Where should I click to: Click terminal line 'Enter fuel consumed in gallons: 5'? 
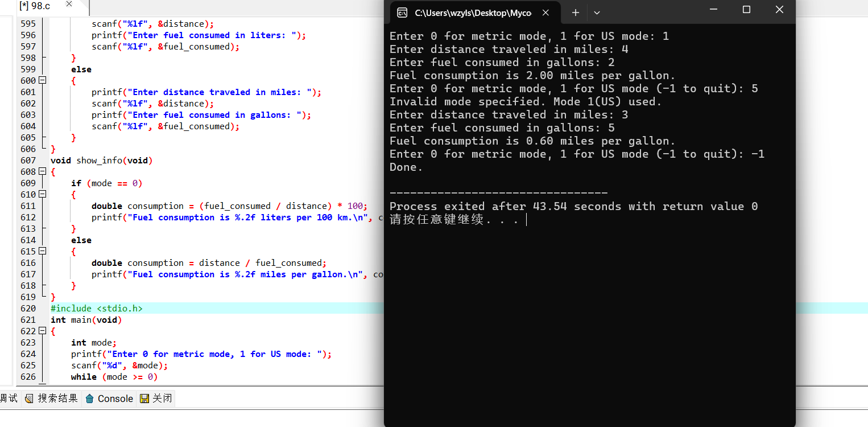pos(502,128)
